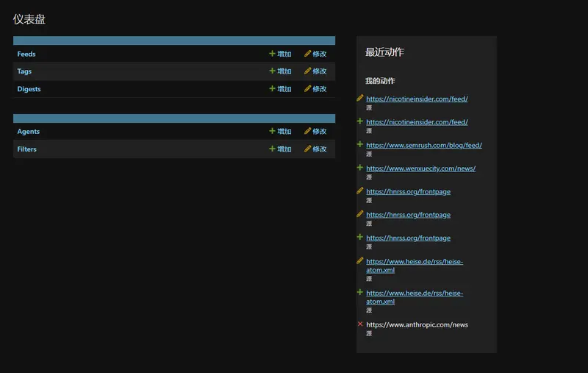Click the plus icon in the Feeds row
Viewport: 588px width, 373px height.
click(272, 54)
